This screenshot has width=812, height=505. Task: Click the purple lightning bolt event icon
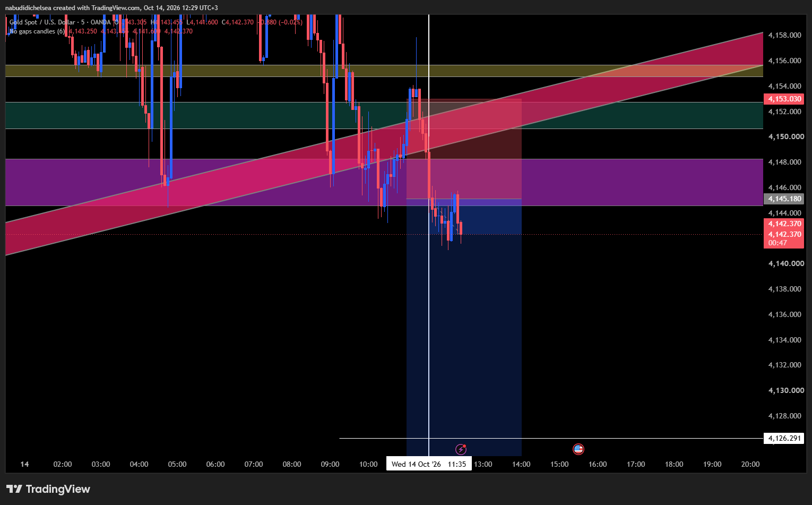coord(461,449)
